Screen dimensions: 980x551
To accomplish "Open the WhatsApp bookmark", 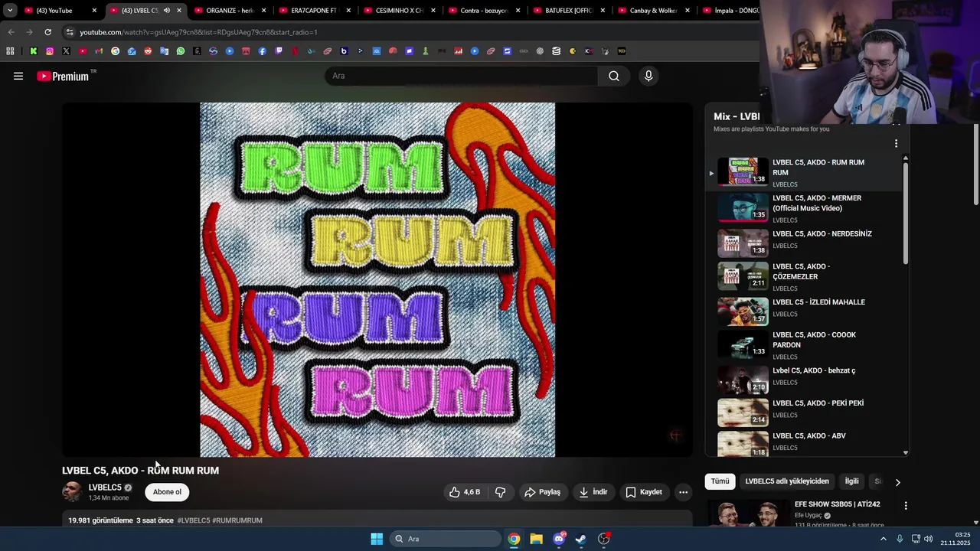I will [181, 51].
